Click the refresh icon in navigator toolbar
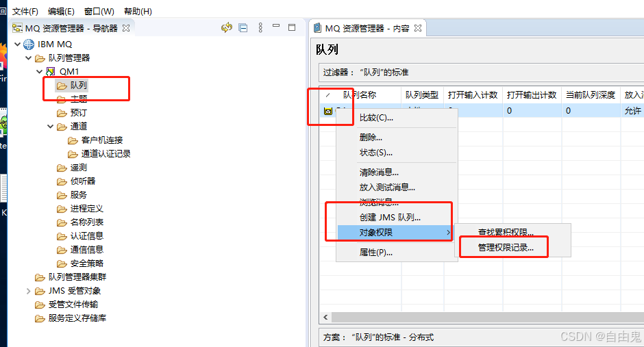This screenshot has width=644, height=347. pyautogui.click(x=226, y=28)
